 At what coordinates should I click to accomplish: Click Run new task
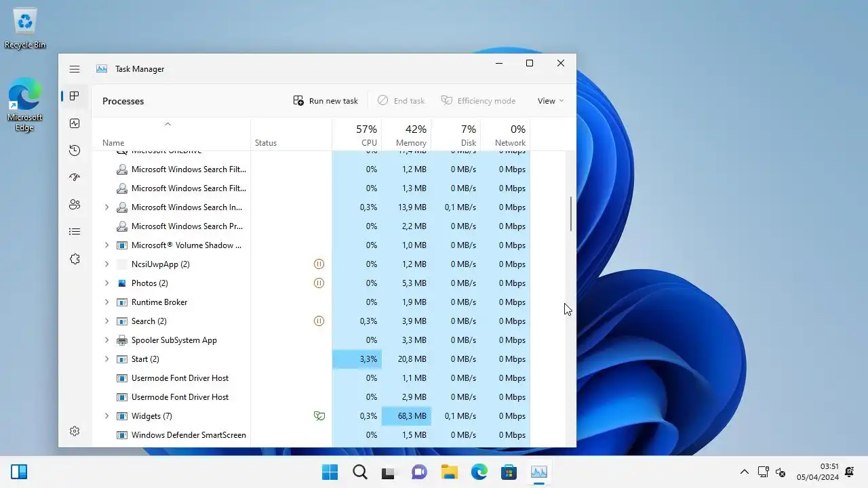pyautogui.click(x=325, y=101)
